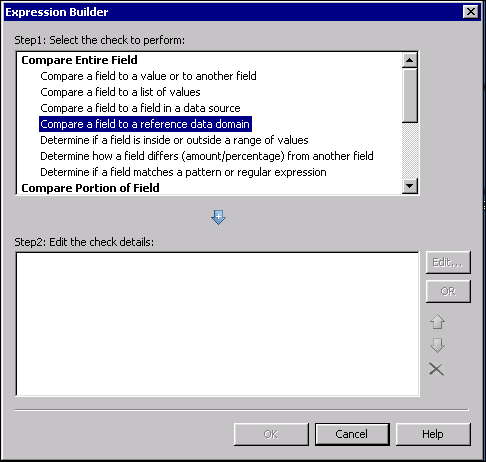Click the move-down arrow icon
Viewport: 486px width, 462px height.
(437, 345)
